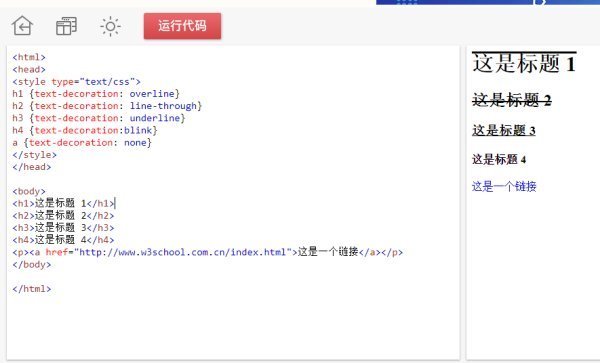The height and width of the screenshot is (363, 600).
Task: Run code with the red 运行代码 button
Action: [183, 26]
